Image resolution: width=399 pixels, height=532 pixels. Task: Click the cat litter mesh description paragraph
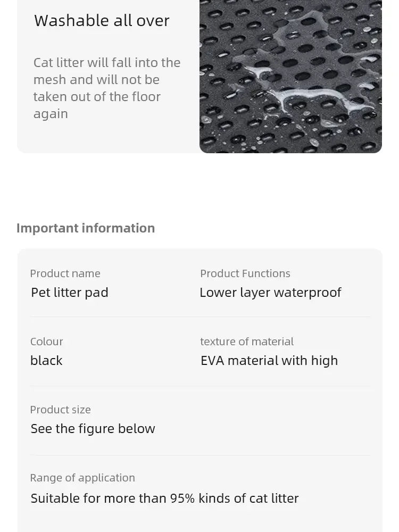(107, 88)
